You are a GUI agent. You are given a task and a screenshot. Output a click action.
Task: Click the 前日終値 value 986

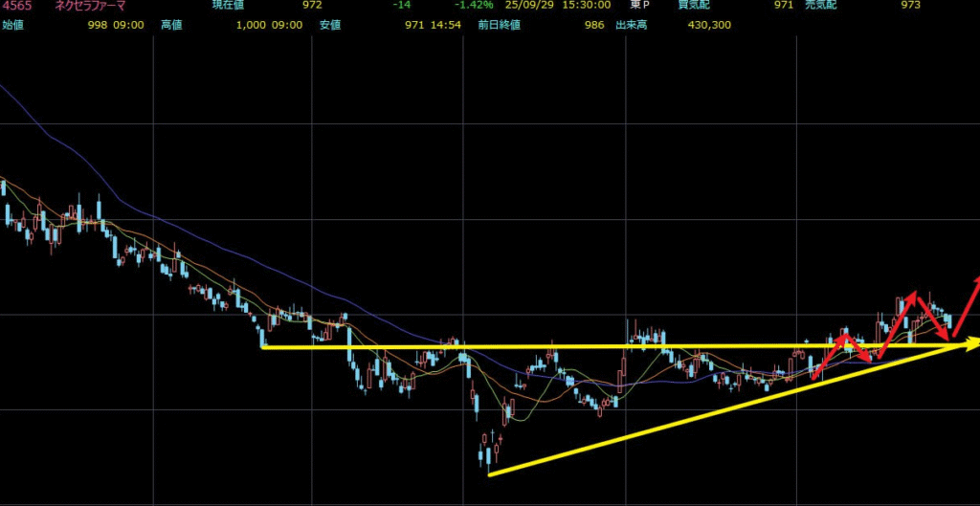pos(594,24)
